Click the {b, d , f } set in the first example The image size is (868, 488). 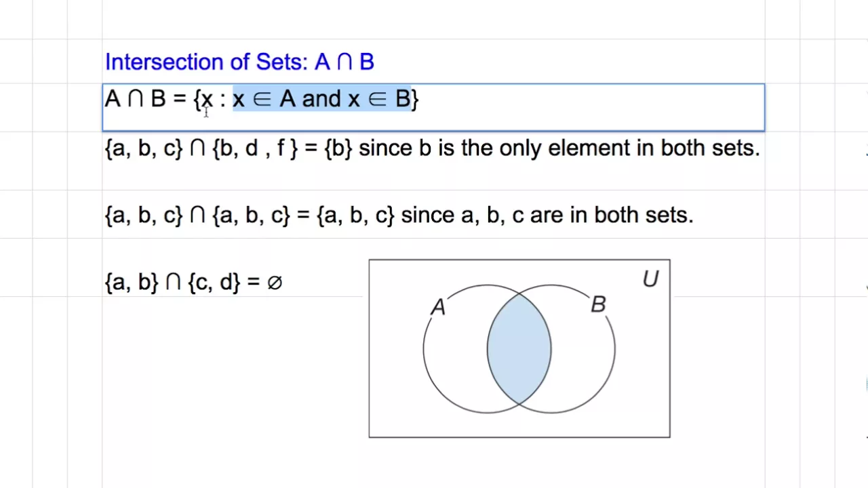(255, 148)
